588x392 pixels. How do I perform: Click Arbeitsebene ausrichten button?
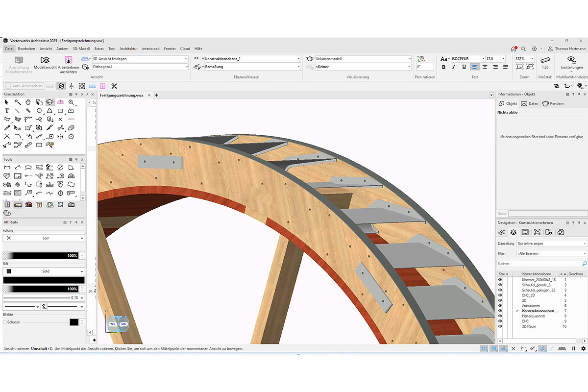68,63
